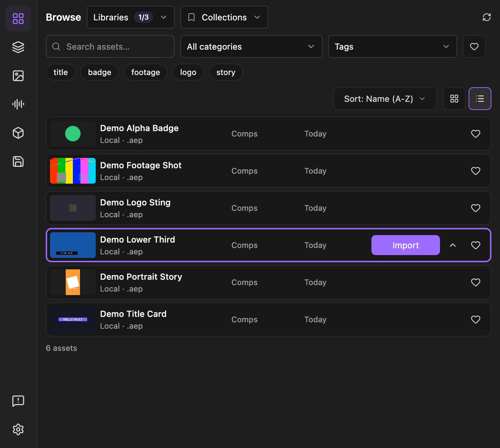This screenshot has height=448, width=500.
Task: Favorite the Demo Alpha Badge asset
Action: (476, 134)
